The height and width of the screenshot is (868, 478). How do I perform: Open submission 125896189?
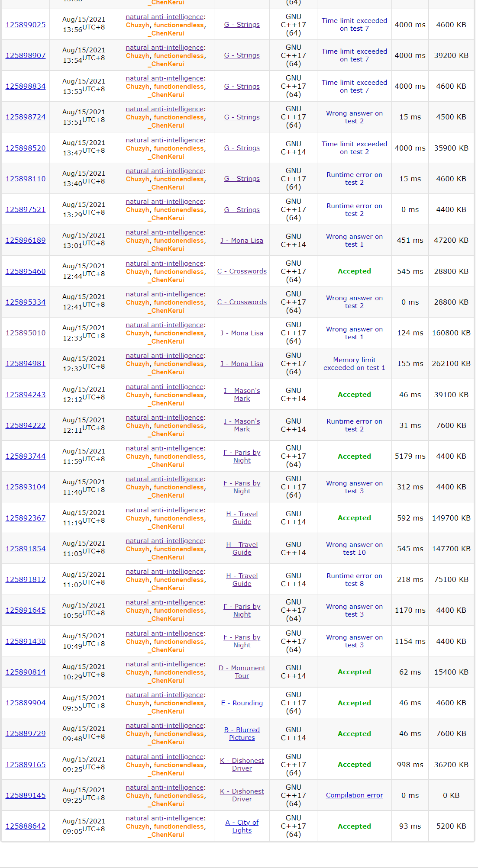[x=26, y=240]
